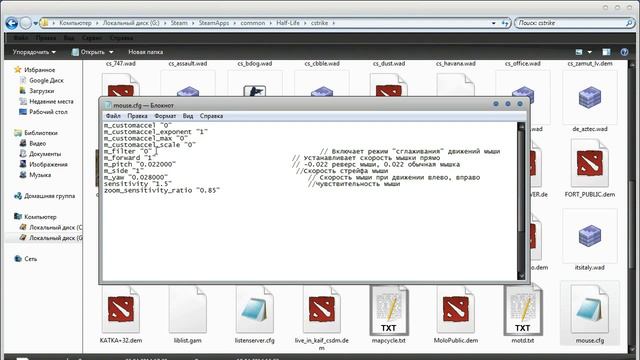
Task: Select the MoloPublic.dem file icon
Action: pyautogui.click(x=456, y=309)
